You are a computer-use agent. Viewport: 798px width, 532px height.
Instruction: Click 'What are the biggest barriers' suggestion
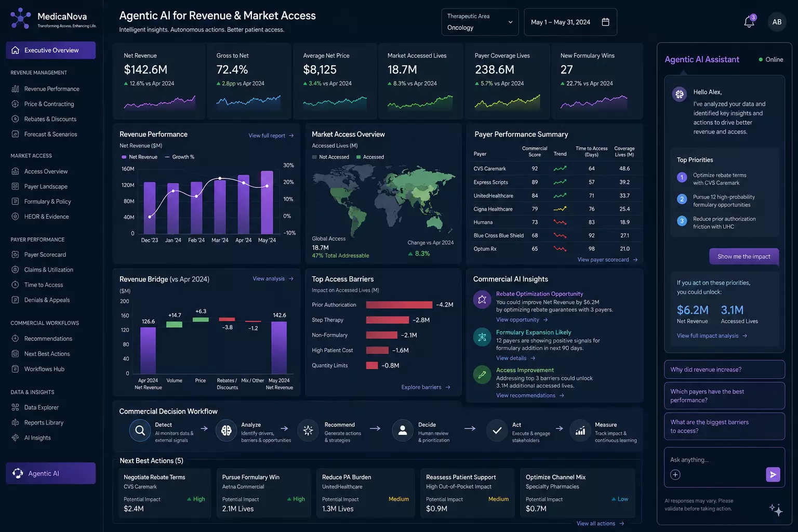click(x=724, y=427)
